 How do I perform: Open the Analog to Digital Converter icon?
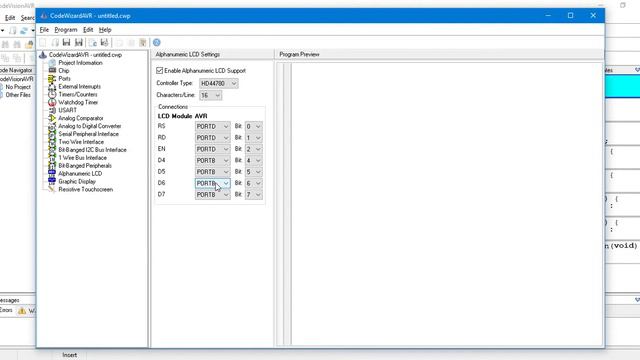52,126
